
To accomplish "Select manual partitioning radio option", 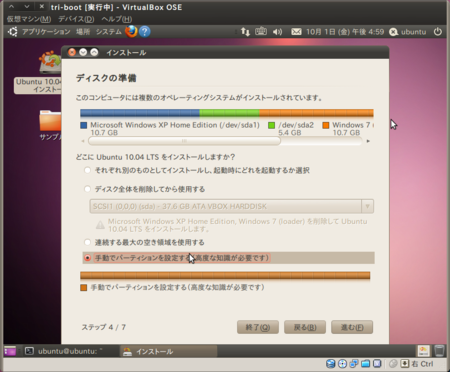I will (87, 258).
